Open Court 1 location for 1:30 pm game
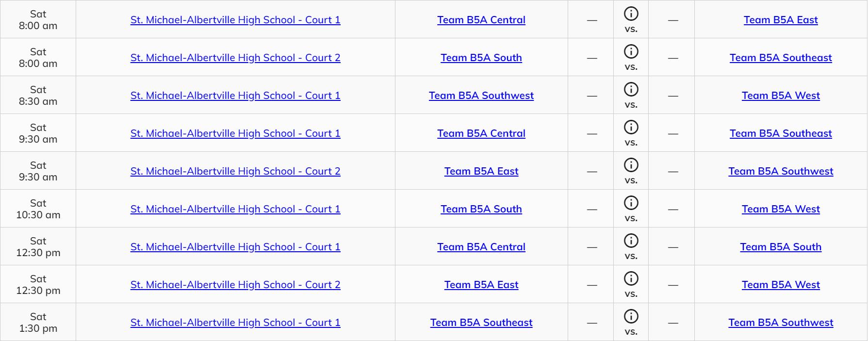This screenshot has width=868, height=341. (x=235, y=323)
